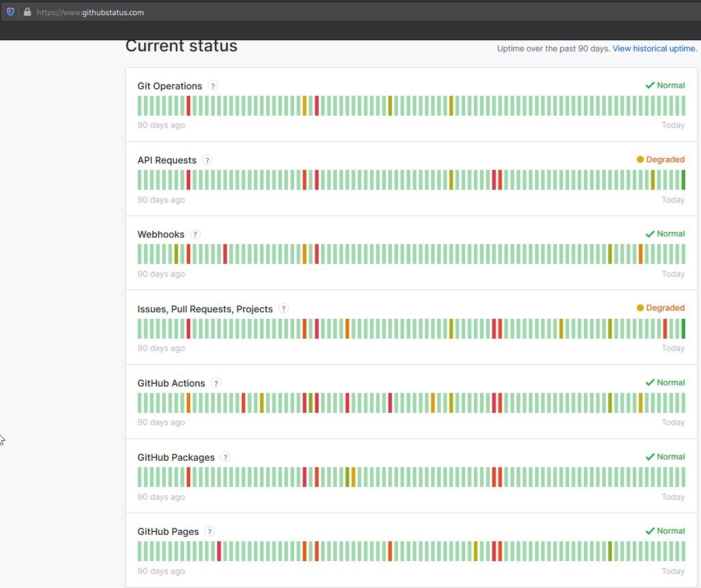Click the yellow Degraded dot for API Requests
This screenshot has width=701, height=588.
pyautogui.click(x=640, y=159)
